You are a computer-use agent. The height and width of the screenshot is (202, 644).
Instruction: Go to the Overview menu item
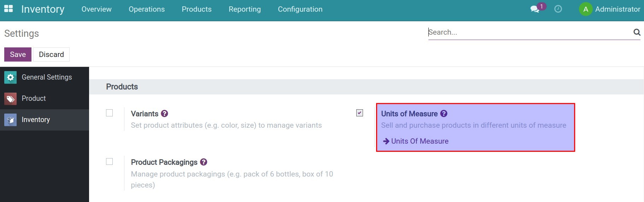(x=96, y=9)
